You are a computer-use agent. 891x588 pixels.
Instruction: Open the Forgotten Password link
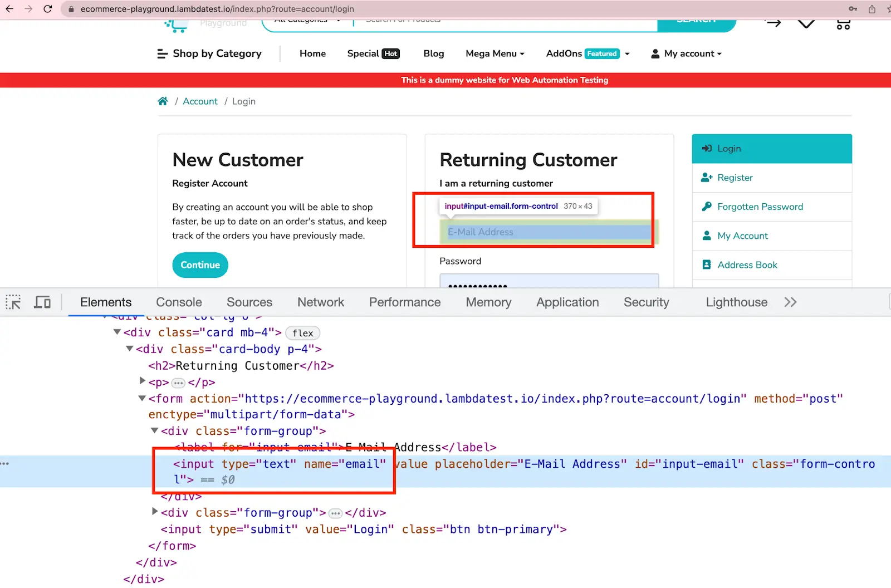tap(760, 207)
